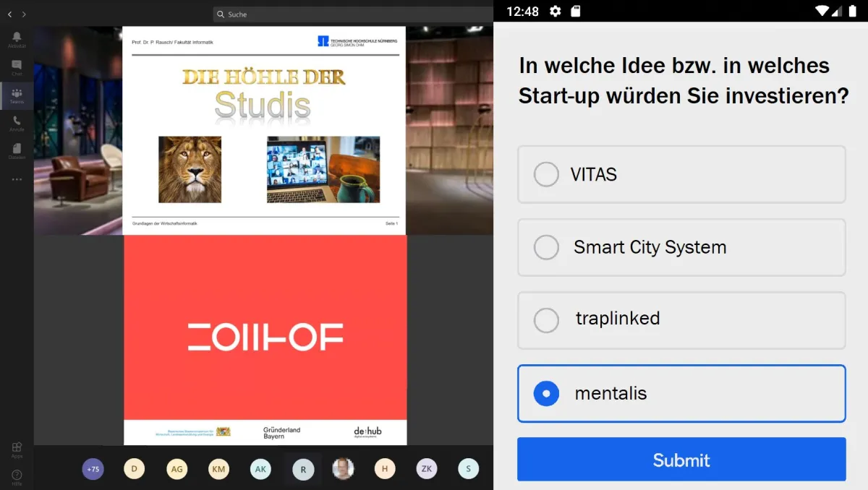Expand more apps via three-dots in sidebar
Screen dimensions: 868x490
point(17,179)
